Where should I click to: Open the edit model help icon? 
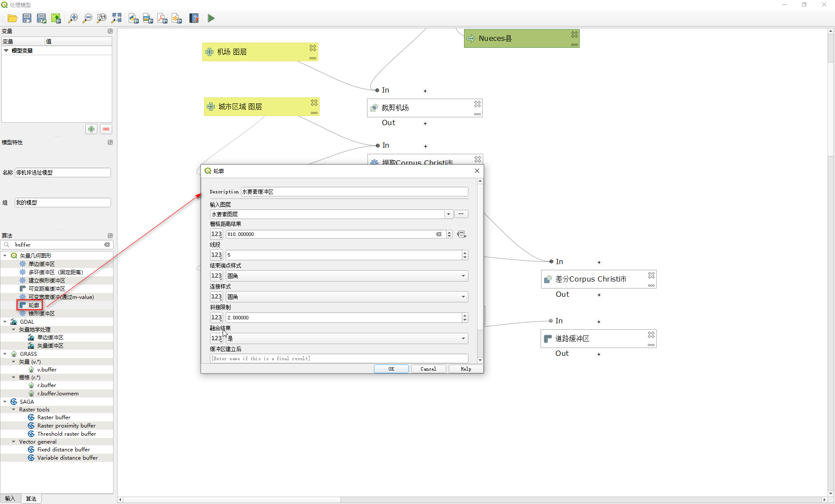click(x=194, y=18)
